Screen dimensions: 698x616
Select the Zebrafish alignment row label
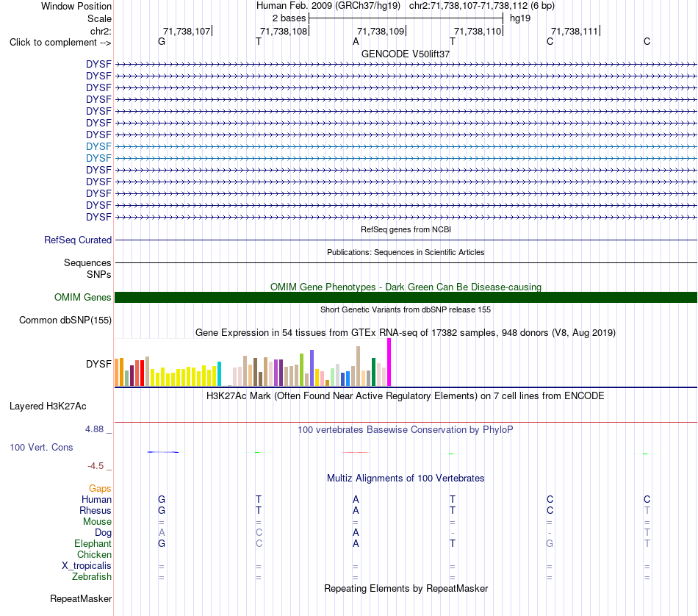[92, 577]
